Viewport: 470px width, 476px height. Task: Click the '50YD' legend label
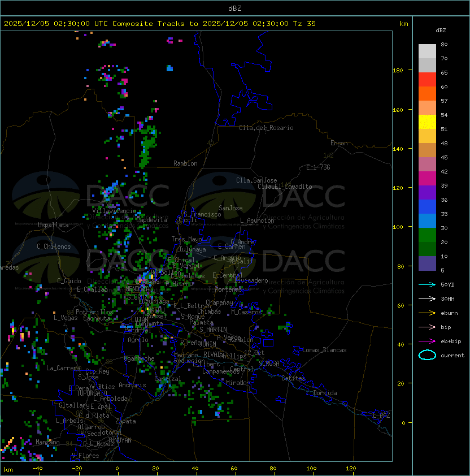click(447, 284)
